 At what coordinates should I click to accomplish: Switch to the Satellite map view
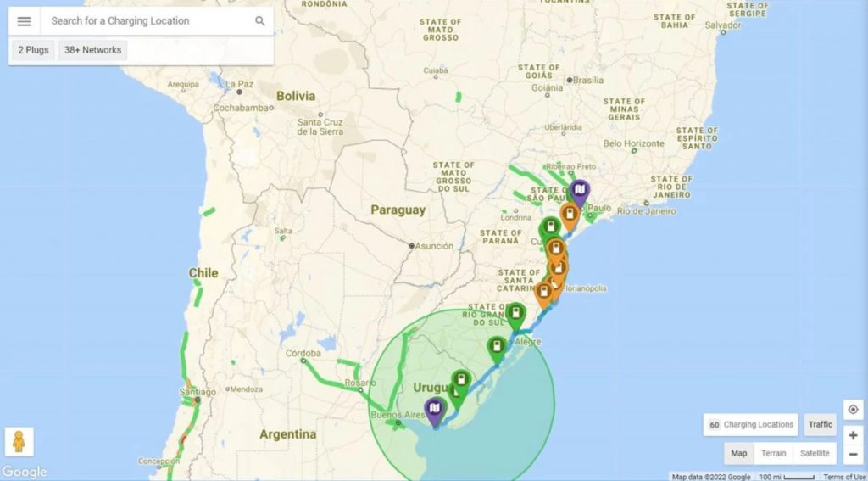point(815,453)
